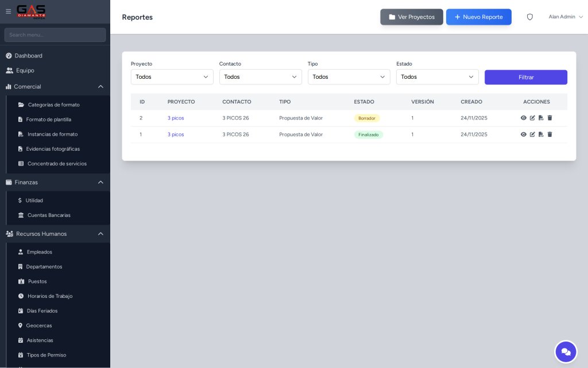Click Ver Proyectos button

point(411,17)
